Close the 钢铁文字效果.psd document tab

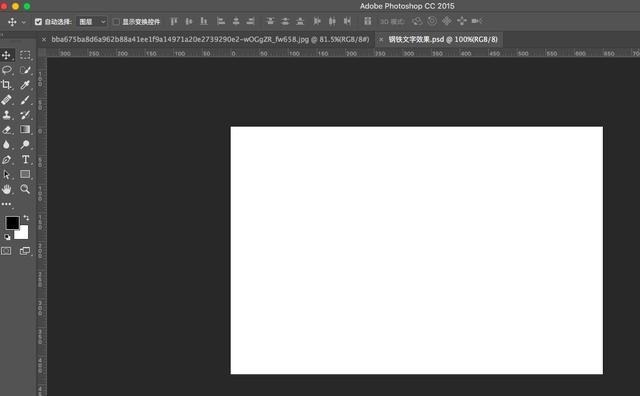381,40
